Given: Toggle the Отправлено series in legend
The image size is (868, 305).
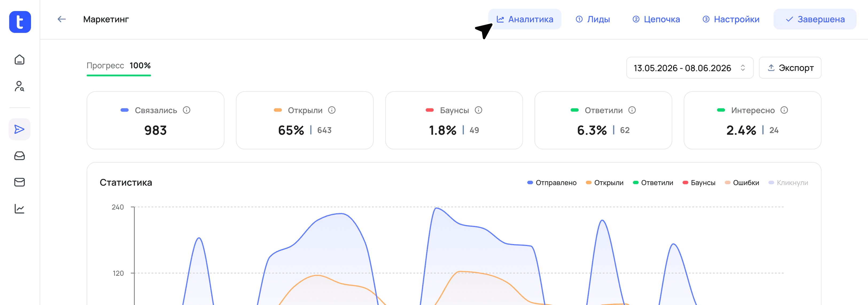Looking at the screenshot, I should 552,182.
